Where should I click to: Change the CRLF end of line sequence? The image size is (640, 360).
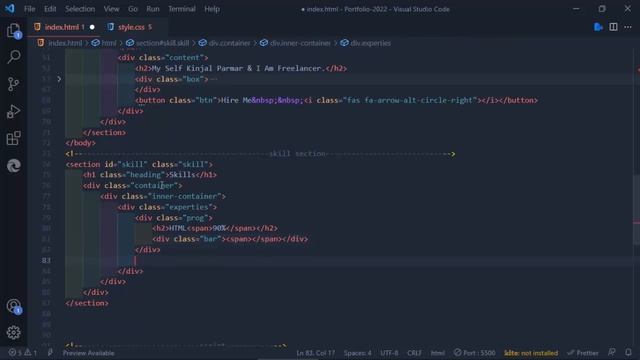[414, 353]
